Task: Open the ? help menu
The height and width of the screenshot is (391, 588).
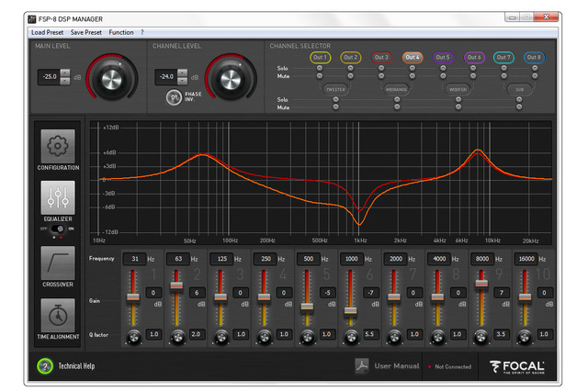Action: pos(142,32)
